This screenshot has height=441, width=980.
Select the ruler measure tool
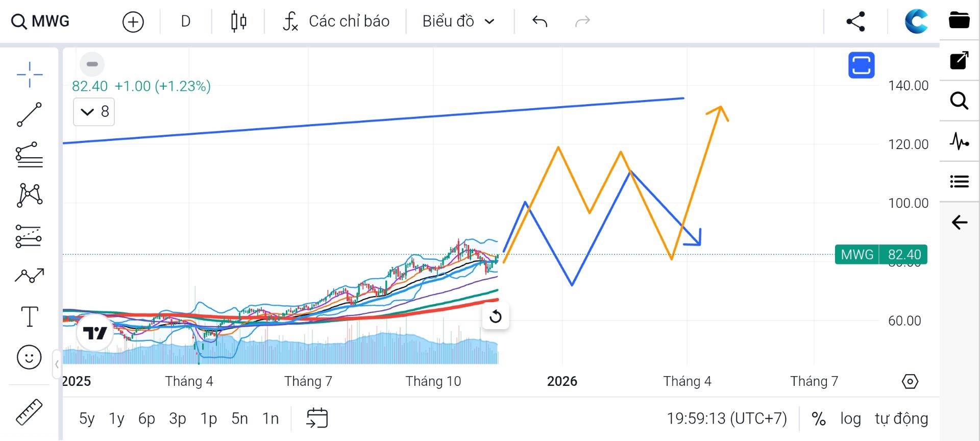29,411
